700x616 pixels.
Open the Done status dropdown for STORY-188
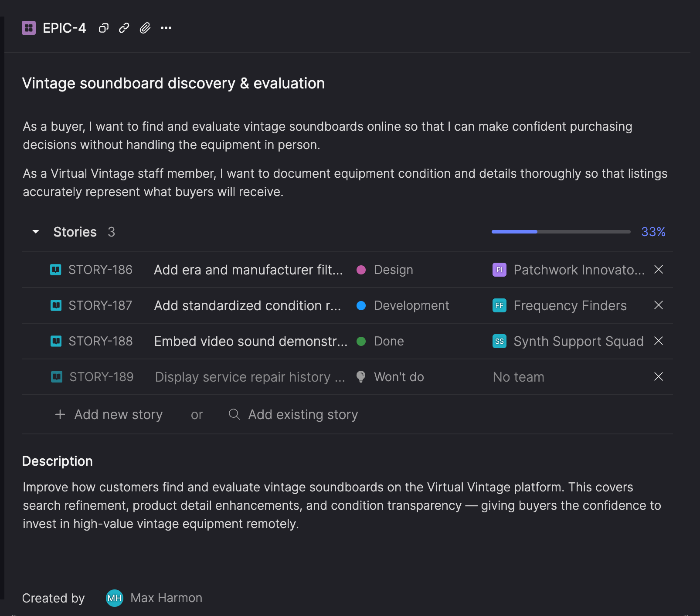pos(388,342)
